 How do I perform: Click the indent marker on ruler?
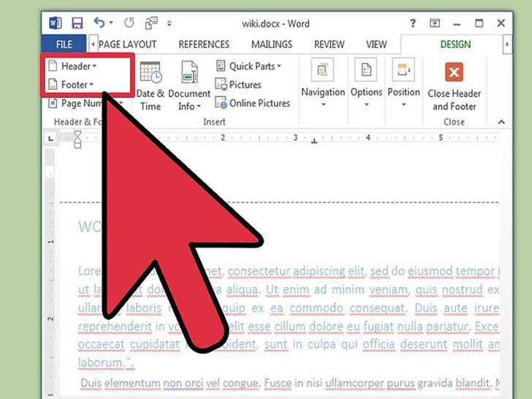pos(77,140)
